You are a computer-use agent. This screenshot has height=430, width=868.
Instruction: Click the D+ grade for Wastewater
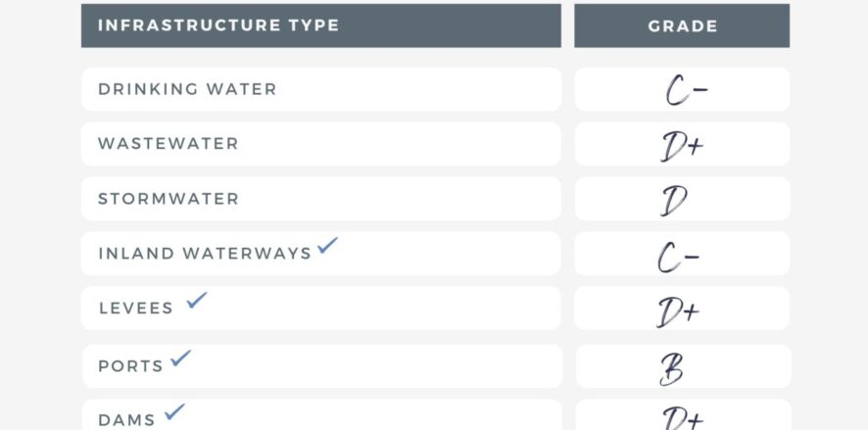click(682, 146)
